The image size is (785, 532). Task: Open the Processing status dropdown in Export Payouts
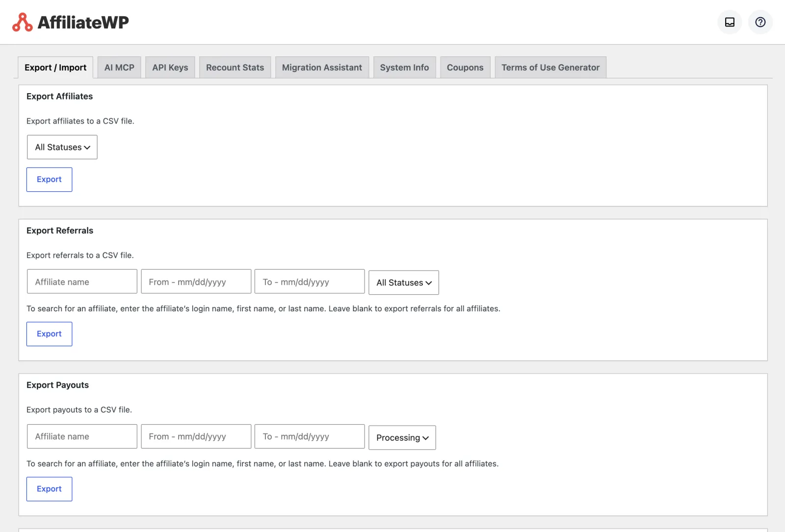click(x=402, y=437)
